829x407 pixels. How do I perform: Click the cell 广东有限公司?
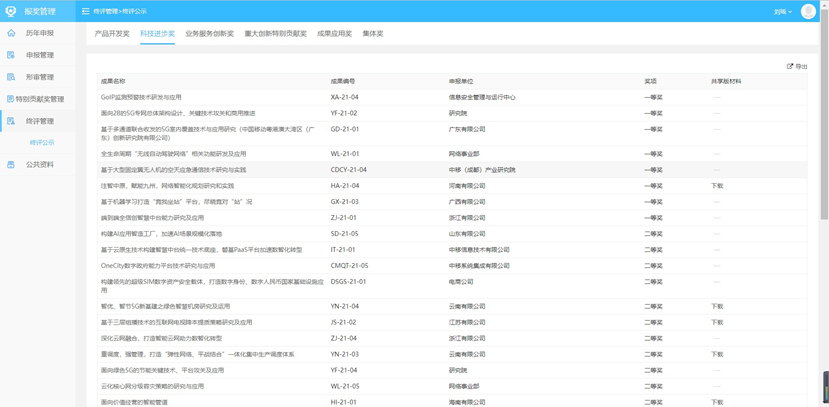pos(467,129)
